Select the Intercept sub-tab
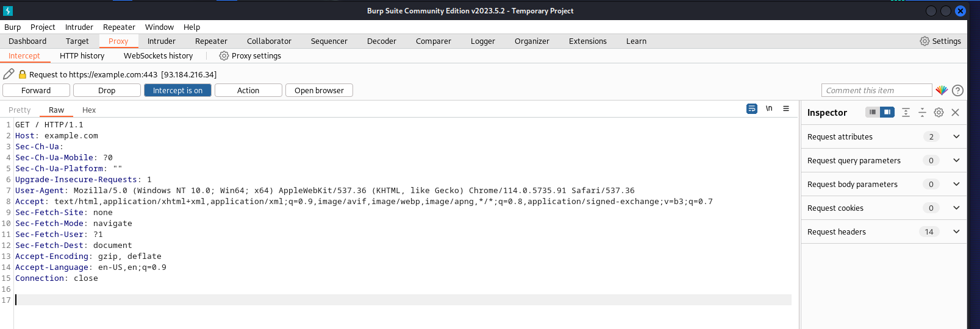This screenshot has height=329, width=980. pos(24,55)
